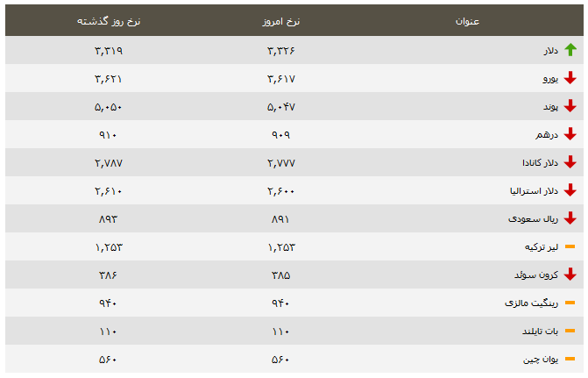Screen dimensions: 588x378
Task: Click the orange dash beside یوان چین
Action: 570,359
